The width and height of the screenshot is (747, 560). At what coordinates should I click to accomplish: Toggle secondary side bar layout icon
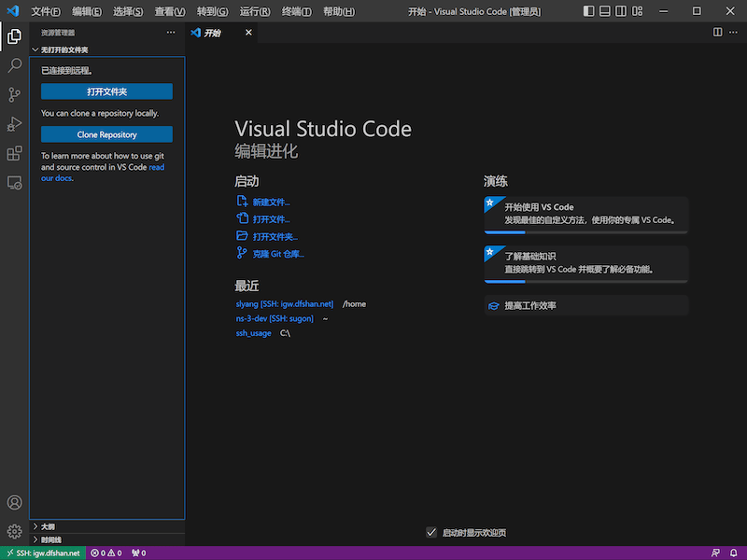pyautogui.click(x=621, y=11)
